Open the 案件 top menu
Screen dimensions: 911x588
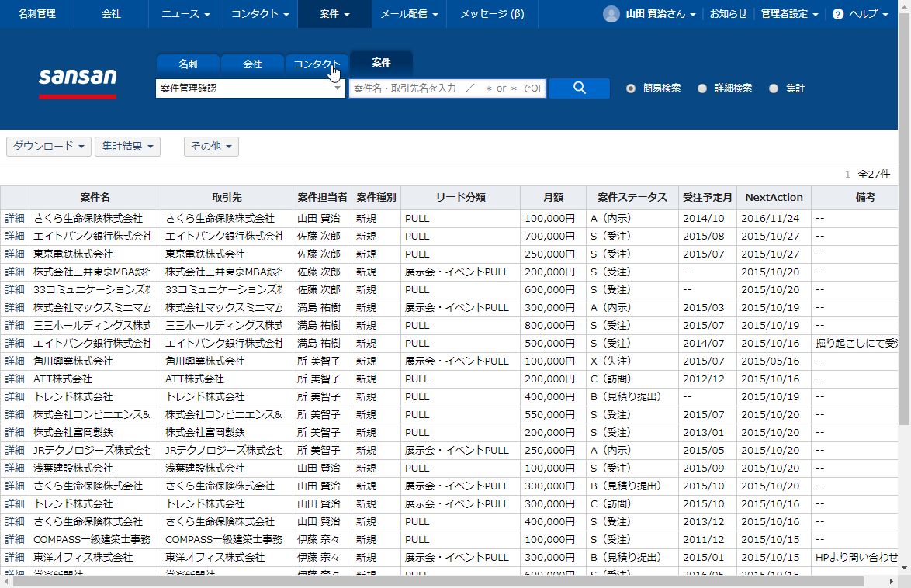coord(334,14)
